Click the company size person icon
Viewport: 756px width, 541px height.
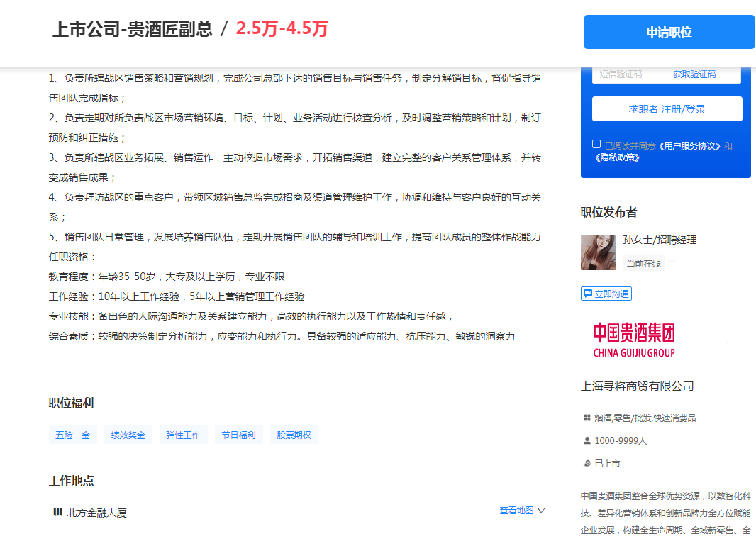pos(587,441)
